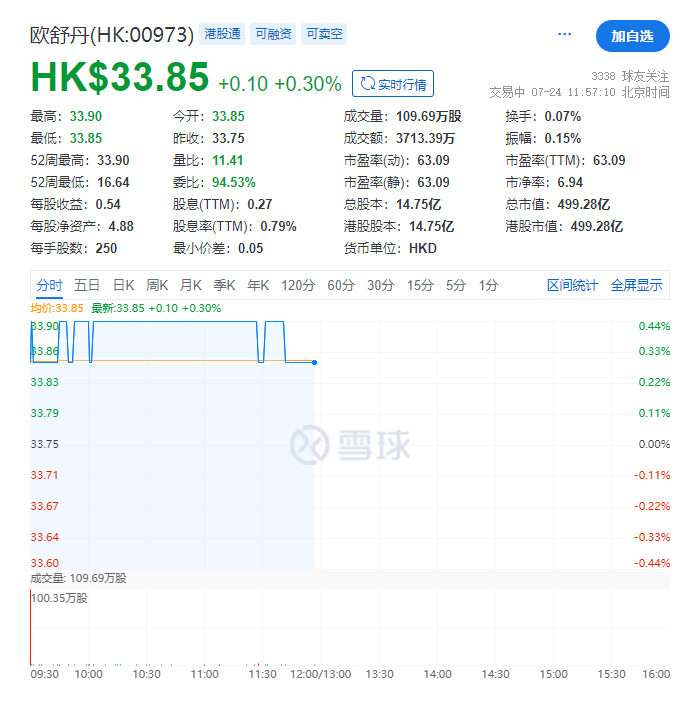Select the 15分 interval tab

point(420,285)
